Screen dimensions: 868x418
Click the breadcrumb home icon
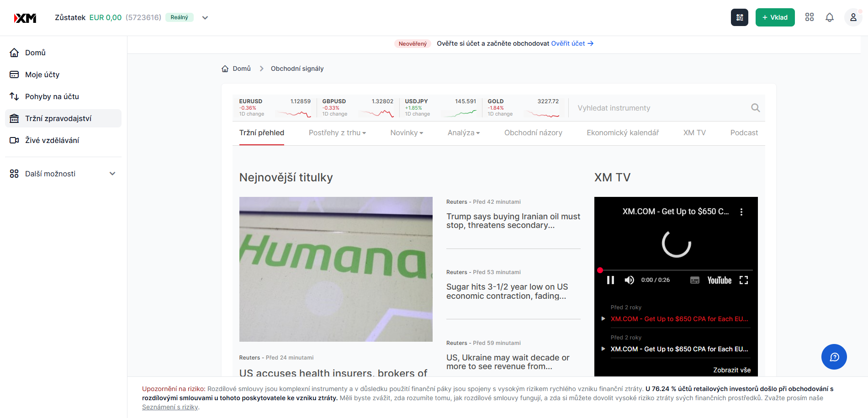[x=225, y=69]
